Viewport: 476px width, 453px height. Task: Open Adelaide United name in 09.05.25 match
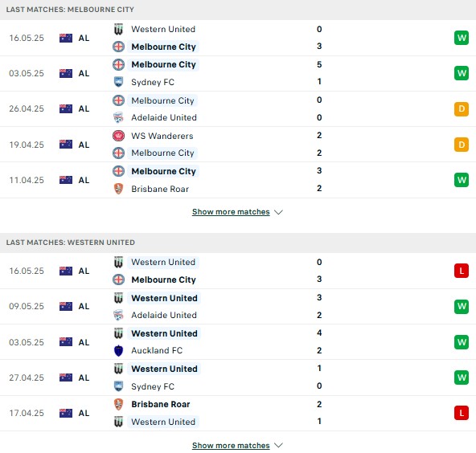[x=164, y=315]
